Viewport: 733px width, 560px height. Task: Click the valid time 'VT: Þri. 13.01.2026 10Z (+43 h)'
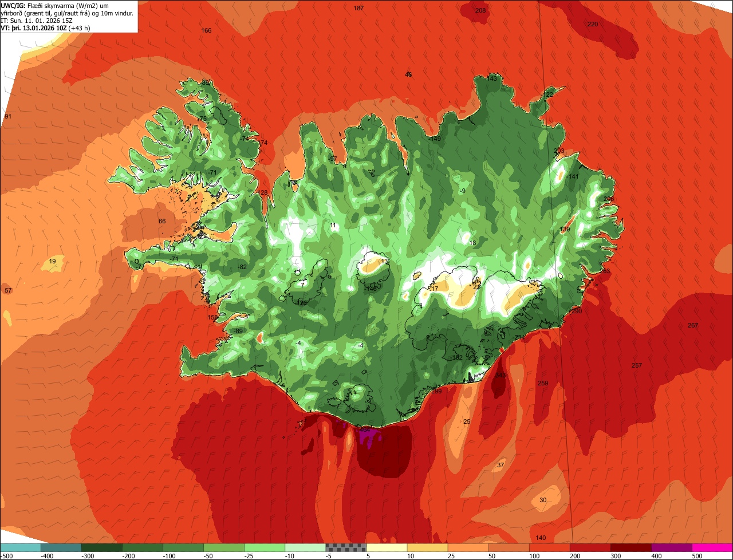click(45, 27)
